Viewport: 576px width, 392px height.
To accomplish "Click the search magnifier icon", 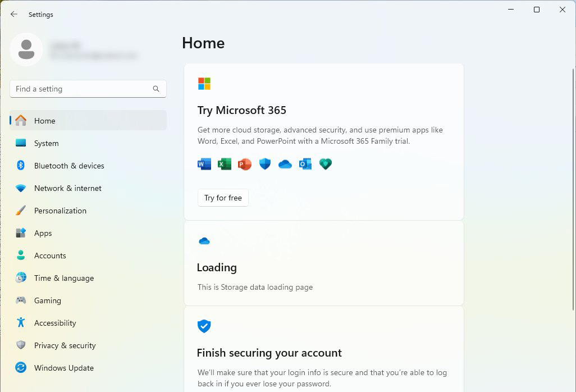I will coord(156,89).
